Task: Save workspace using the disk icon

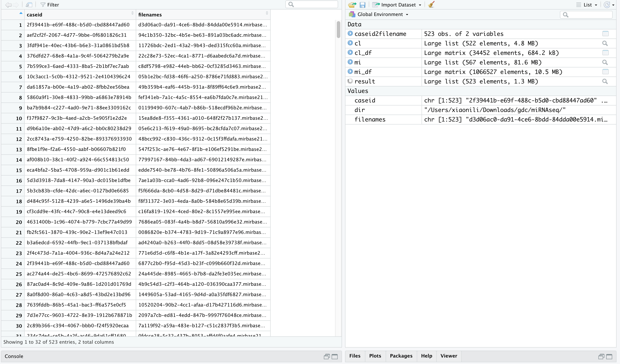Action: (x=362, y=5)
